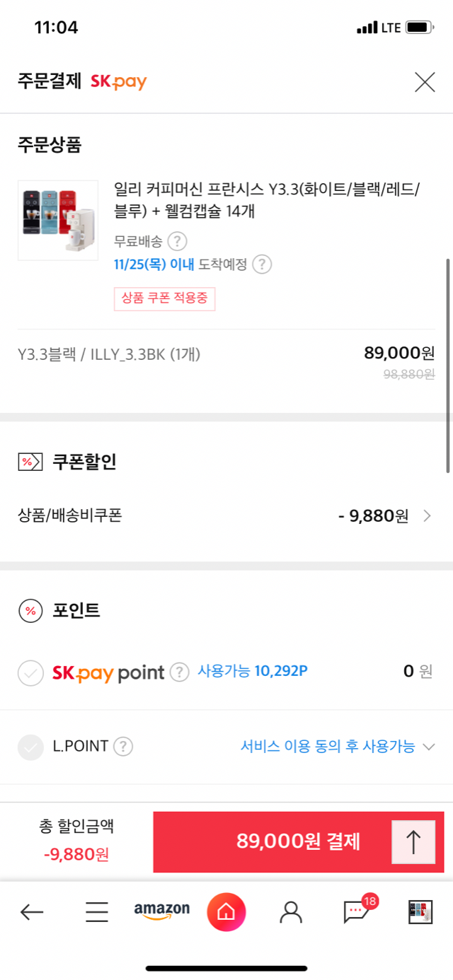Tap the free shipping help icon
Image resolution: width=453 pixels, height=980 pixels.
click(x=177, y=241)
